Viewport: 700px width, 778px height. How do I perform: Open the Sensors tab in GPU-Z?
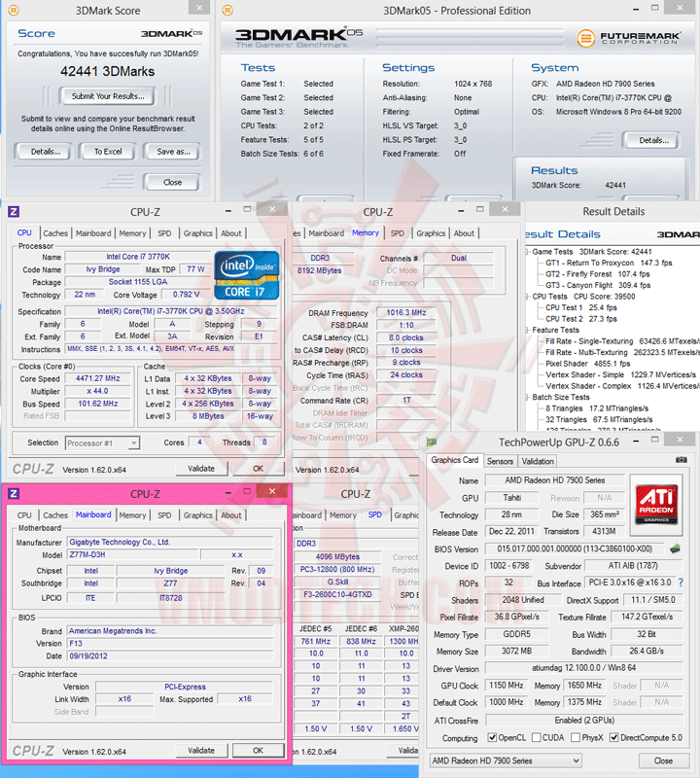pyautogui.click(x=500, y=461)
